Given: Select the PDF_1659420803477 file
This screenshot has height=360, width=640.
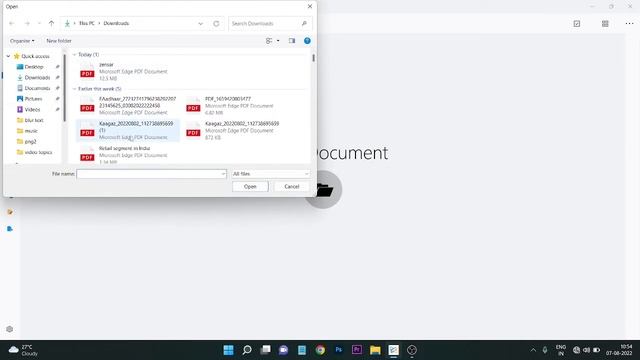Looking at the screenshot, I should (233, 106).
